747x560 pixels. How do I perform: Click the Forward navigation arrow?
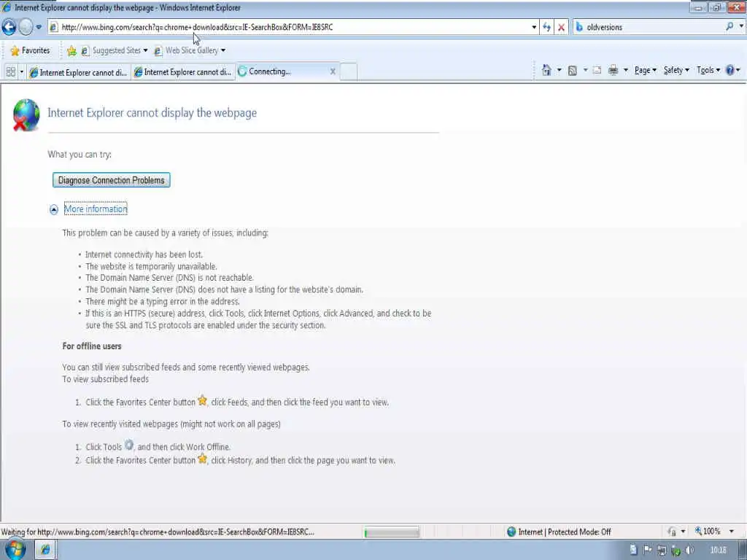[x=26, y=27]
